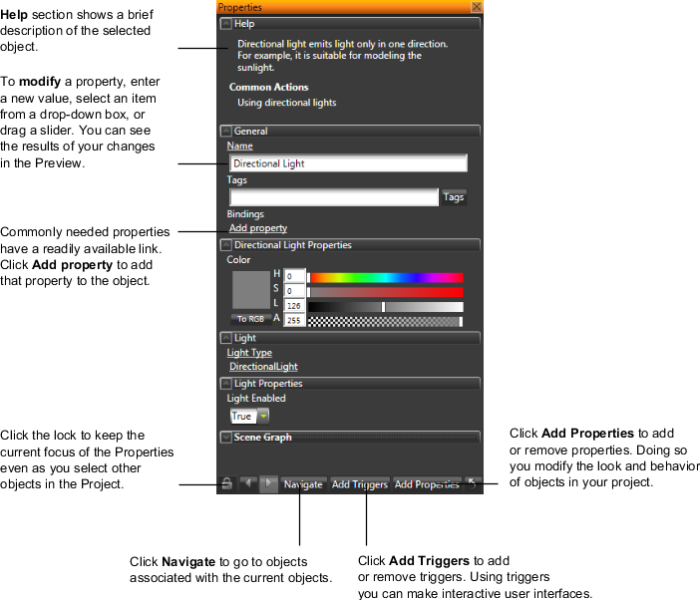Image resolution: width=700 pixels, height=600 pixels.
Task: Click the Navigate button
Action: point(303,484)
